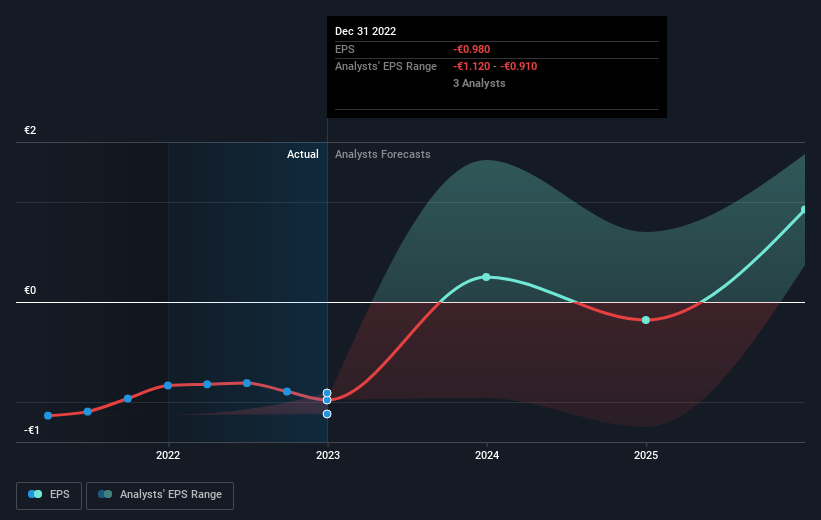Toggle the Analysts' EPS Range legend
821x520 pixels.
point(160,495)
